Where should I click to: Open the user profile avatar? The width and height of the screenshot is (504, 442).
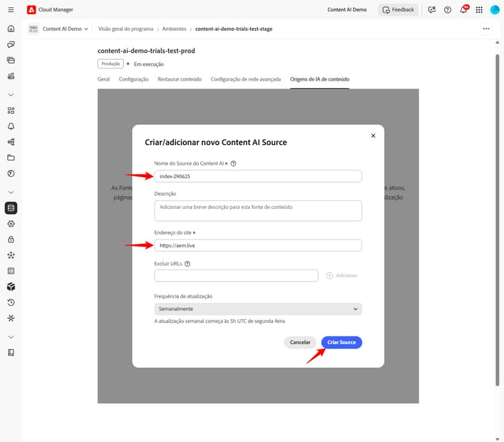tap(495, 9)
